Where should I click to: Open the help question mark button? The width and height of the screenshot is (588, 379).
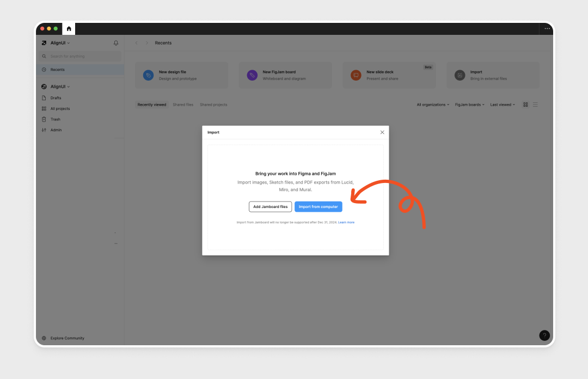(x=544, y=335)
